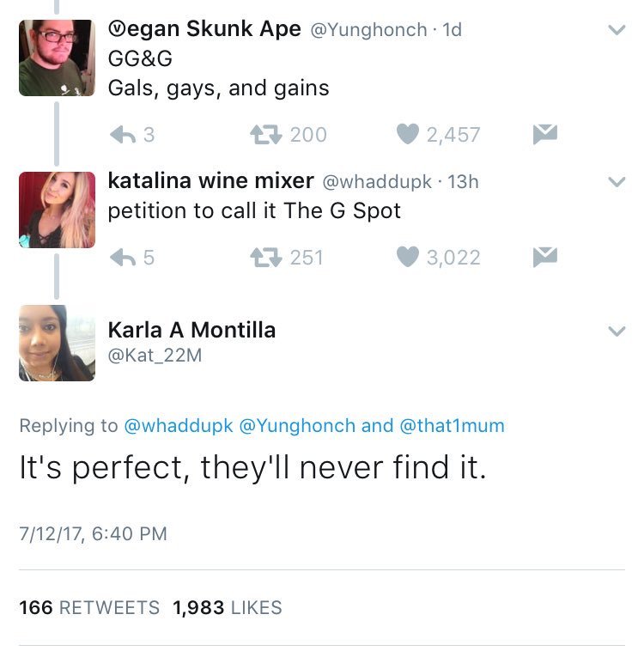Viewport: 644px width, 657px height.
Task: Open chevron menu on Karla A Montilla tweet
Action: (x=616, y=331)
